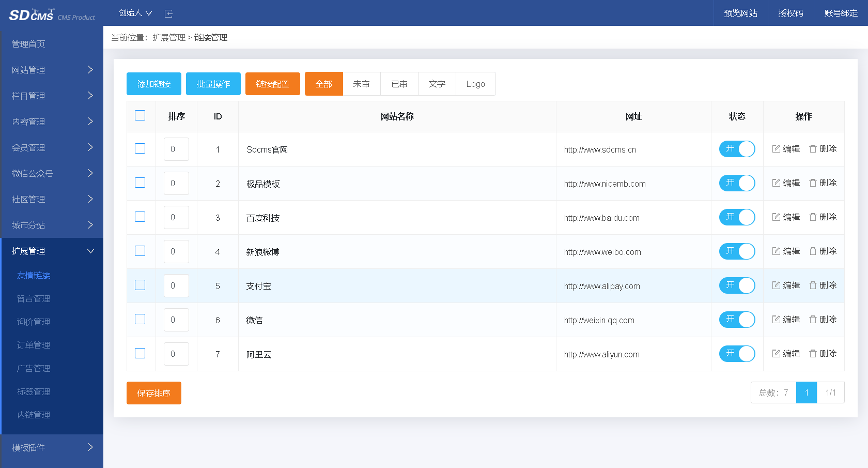Switch to the 未审 filter tab

(362, 83)
